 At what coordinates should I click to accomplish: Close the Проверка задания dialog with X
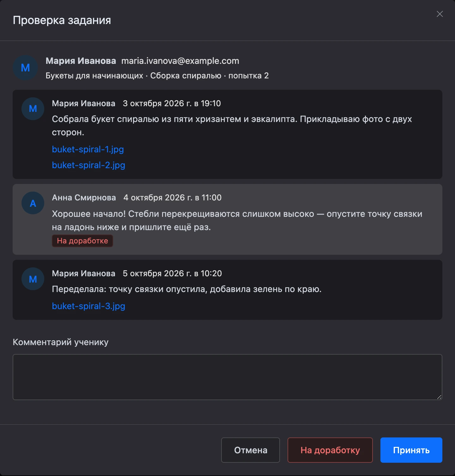440,14
